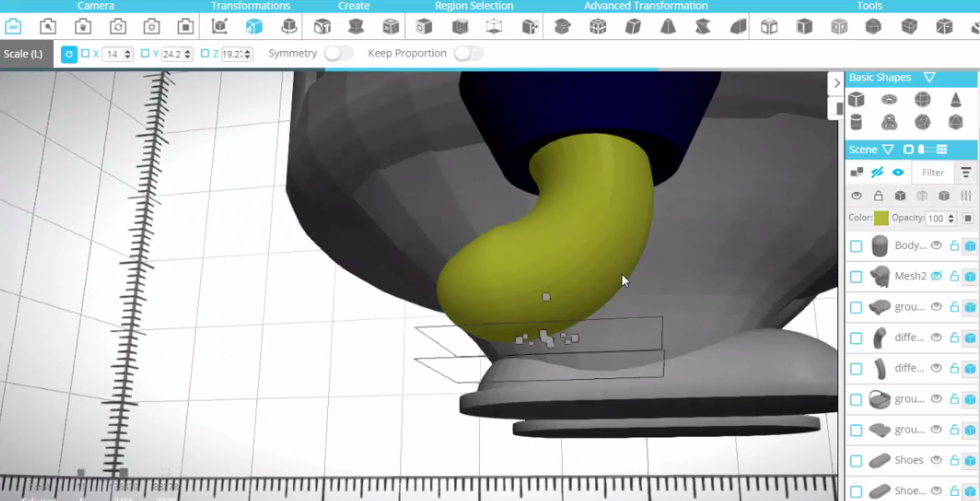Click the highlighted blue Scale tool icon
Image resolution: width=980 pixels, height=501 pixels.
[255, 26]
